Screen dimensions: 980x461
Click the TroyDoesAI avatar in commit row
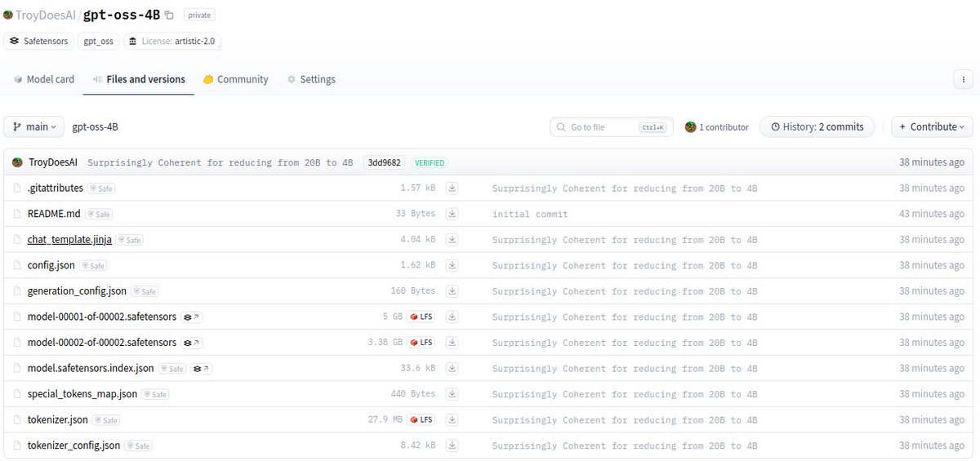click(17, 162)
